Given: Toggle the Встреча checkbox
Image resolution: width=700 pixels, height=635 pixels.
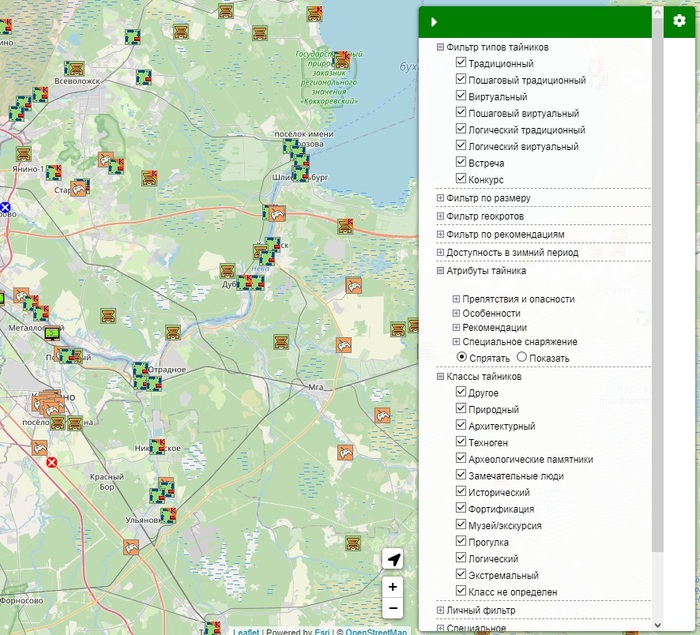Looking at the screenshot, I should (x=461, y=162).
